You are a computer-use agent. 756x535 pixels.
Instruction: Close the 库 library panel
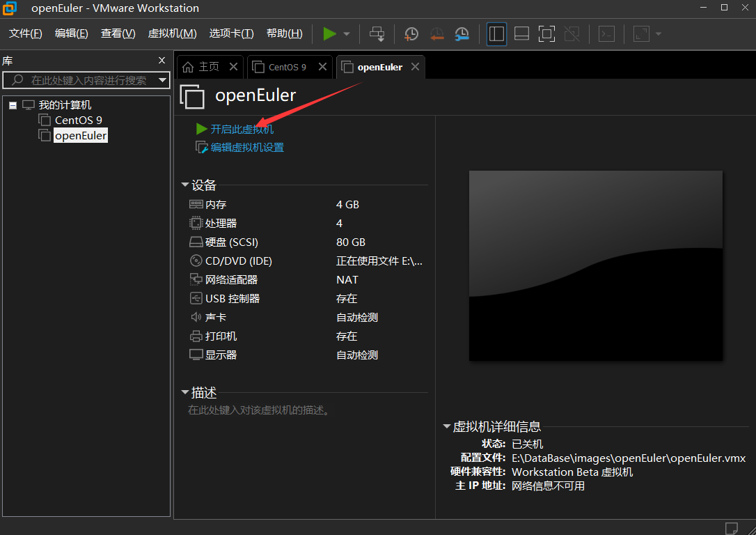tap(162, 61)
